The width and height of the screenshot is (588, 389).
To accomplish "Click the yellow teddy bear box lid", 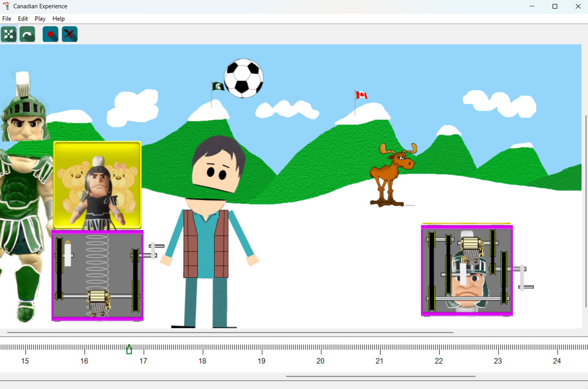I will point(97,185).
